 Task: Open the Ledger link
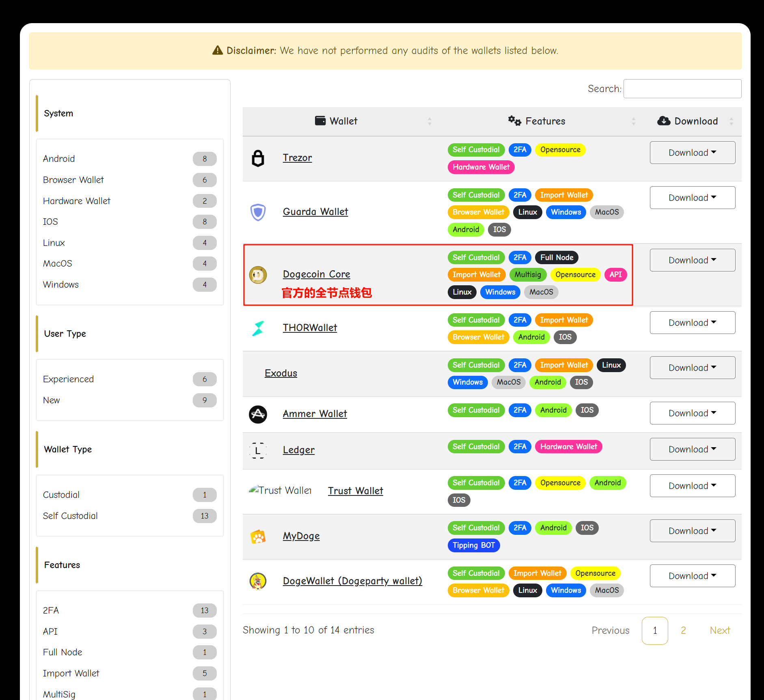point(298,450)
